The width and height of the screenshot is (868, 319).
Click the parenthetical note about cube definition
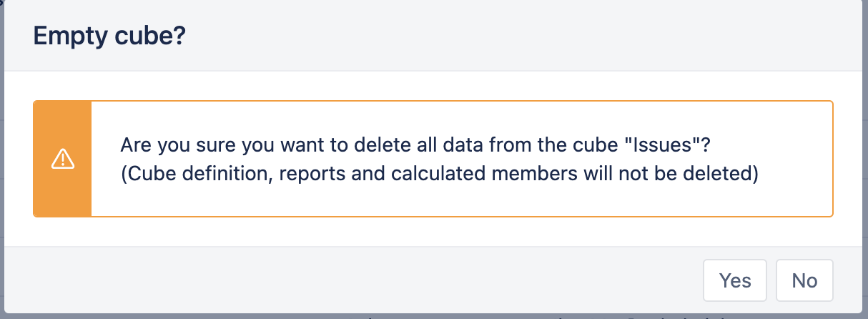pos(439,174)
